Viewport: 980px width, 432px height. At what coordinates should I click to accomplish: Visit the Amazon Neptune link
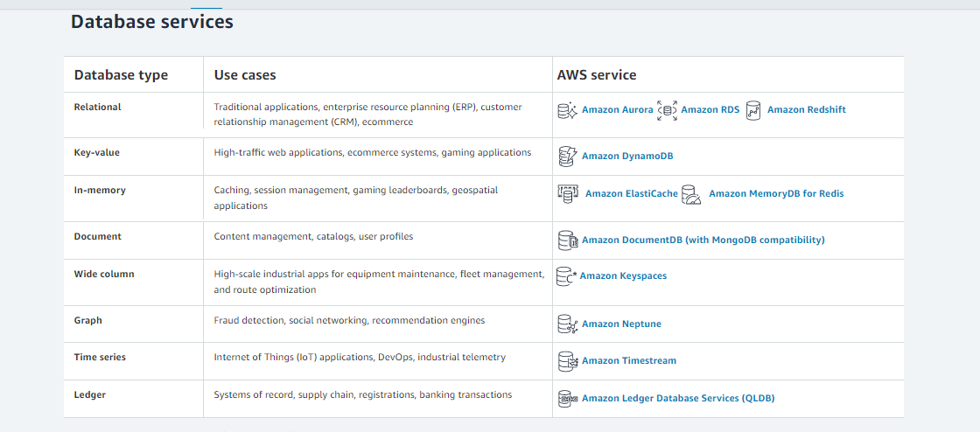[621, 324]
